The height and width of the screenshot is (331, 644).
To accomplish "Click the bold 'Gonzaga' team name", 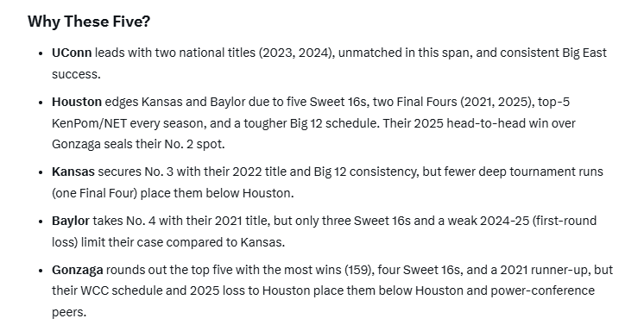I will point(77,270).
